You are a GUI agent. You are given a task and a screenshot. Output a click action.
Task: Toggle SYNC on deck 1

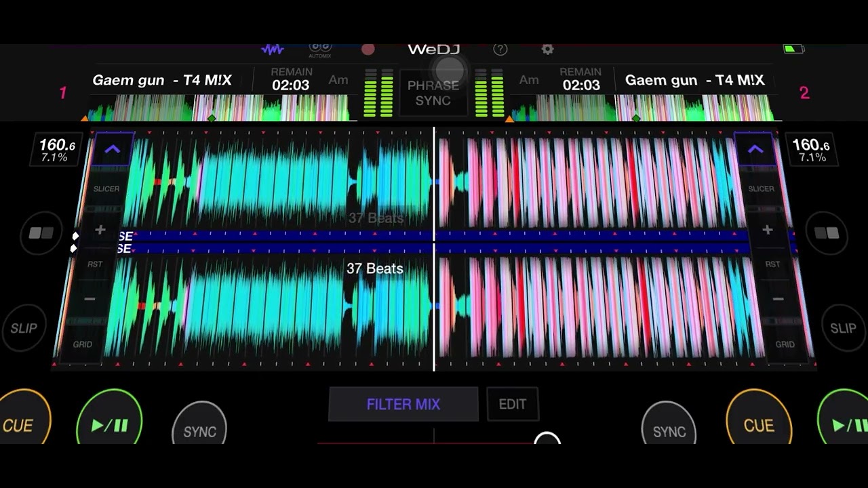(200, 423)
